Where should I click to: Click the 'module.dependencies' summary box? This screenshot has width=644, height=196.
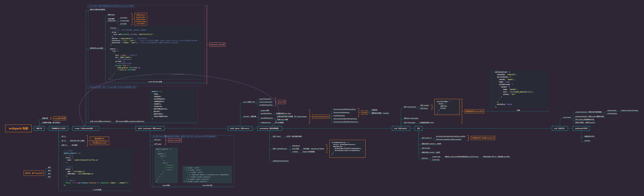(321, 117)
